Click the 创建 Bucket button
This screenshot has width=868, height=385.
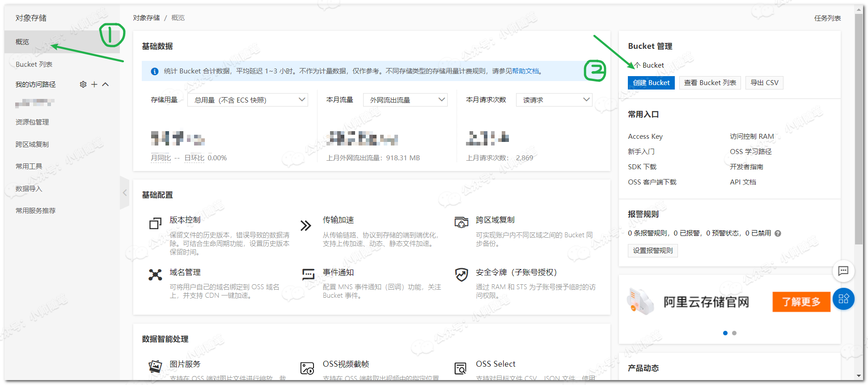click(x=651, y=83)
